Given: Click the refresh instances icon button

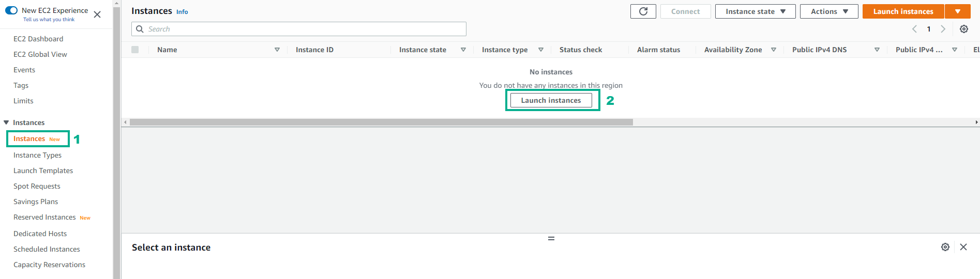Looking at the screenshot, I should tap(643, 11).
